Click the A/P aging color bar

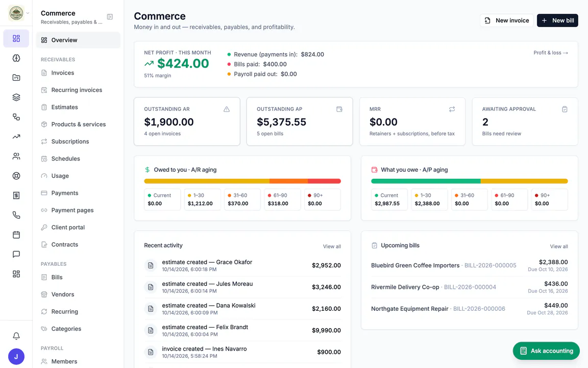click(469, 181)
